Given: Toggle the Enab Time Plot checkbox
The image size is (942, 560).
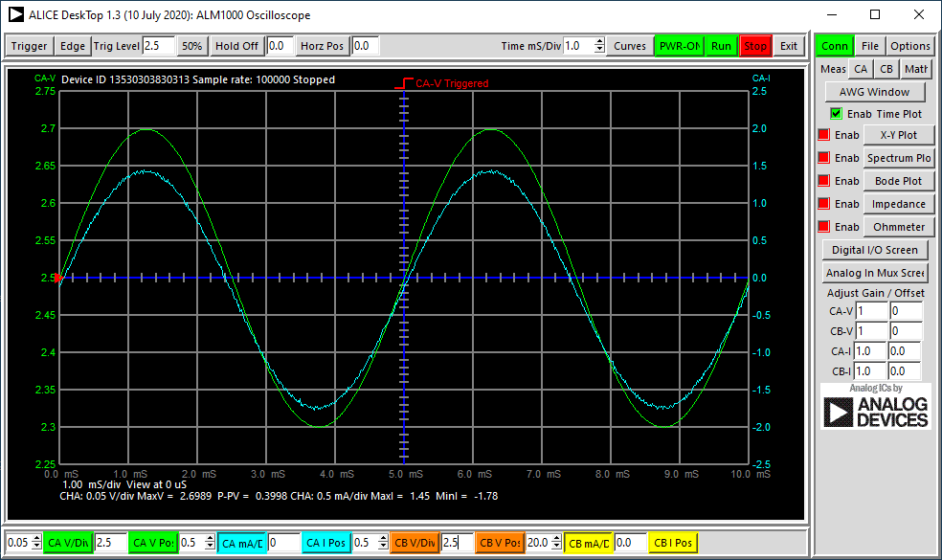Looking at the screenshot, I should pyautogui.click(x=836, y=113).
